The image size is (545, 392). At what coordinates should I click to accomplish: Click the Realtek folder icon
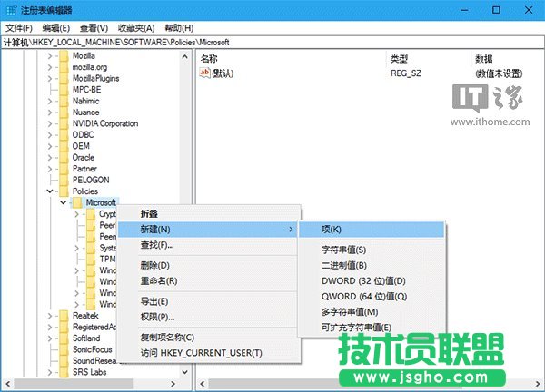click(64, 316)
